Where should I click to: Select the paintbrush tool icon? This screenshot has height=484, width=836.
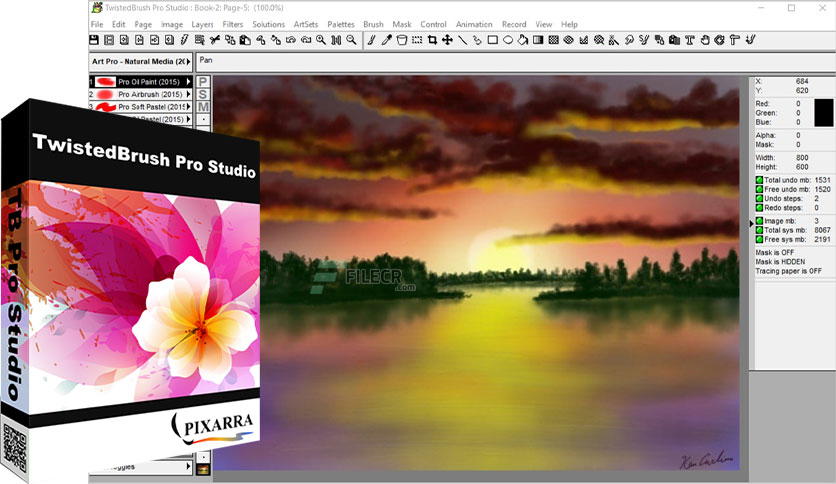tap(371, 40)
